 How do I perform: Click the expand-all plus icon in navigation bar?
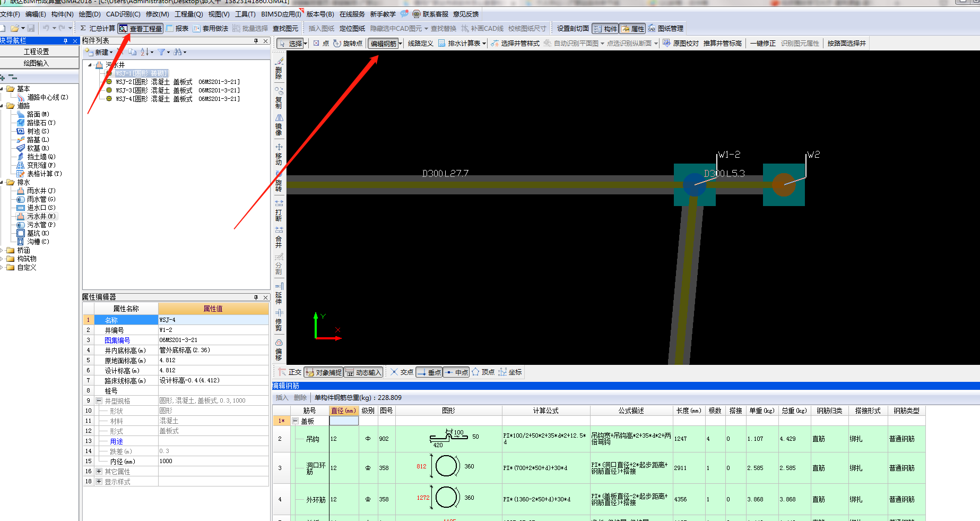click(x=3, y=78)
